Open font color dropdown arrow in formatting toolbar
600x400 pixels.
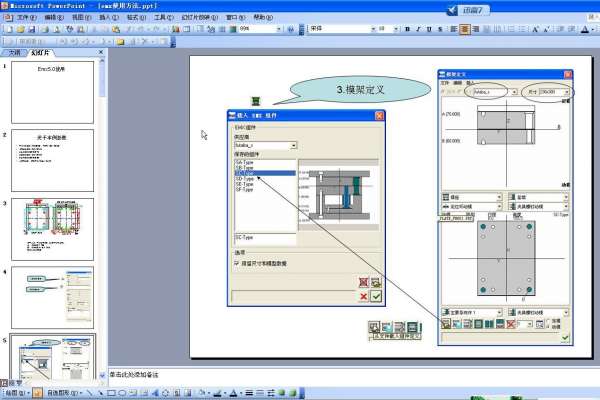593,29
